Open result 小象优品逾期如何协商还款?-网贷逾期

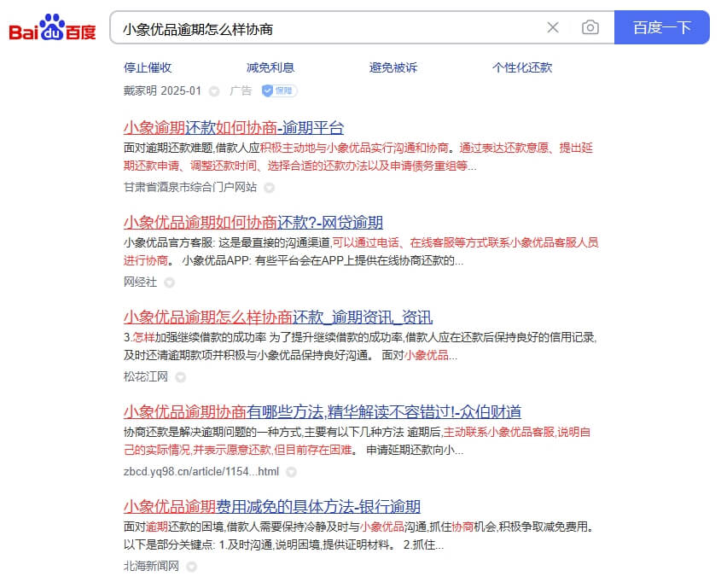[x=253, y=223]
